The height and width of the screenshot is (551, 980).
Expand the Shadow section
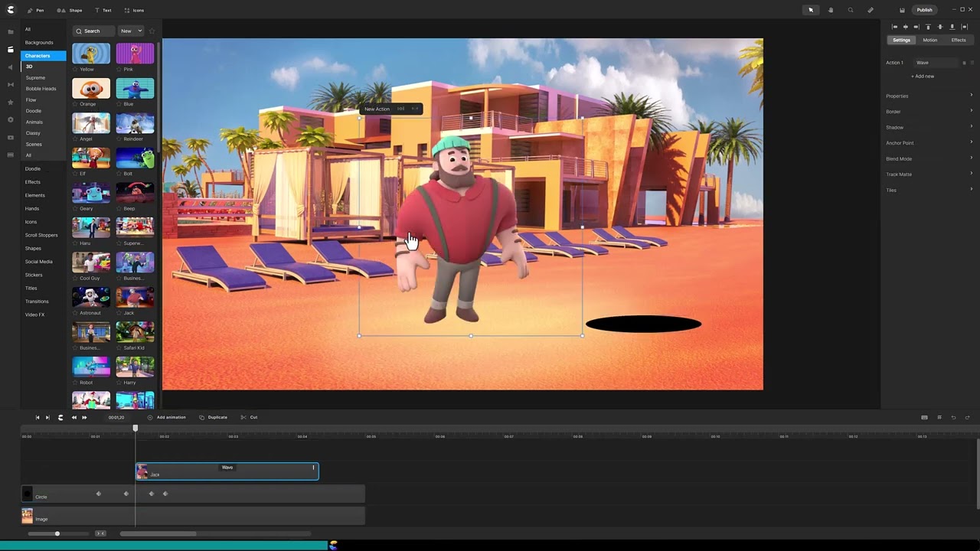pyautogui.click(x=929, y=127)
